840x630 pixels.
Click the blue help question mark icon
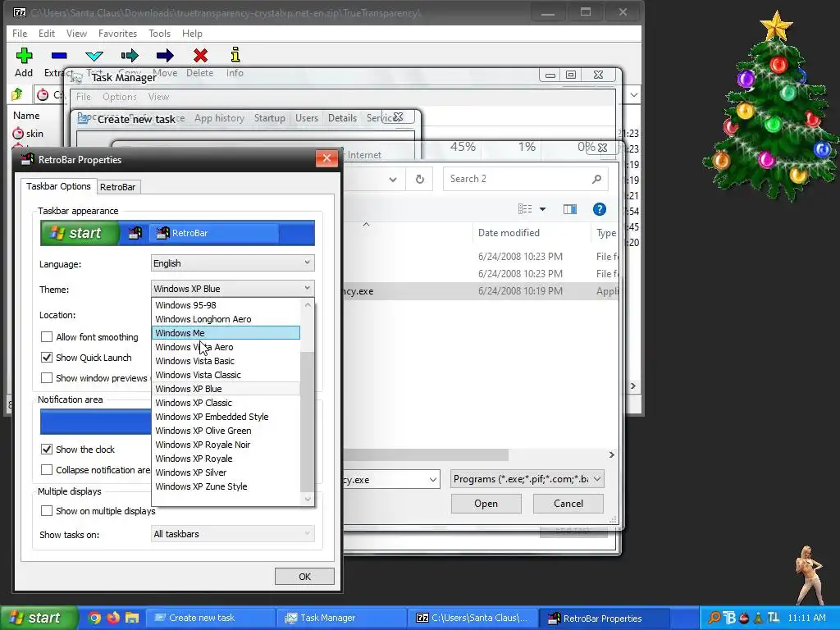tap(600, 209)
